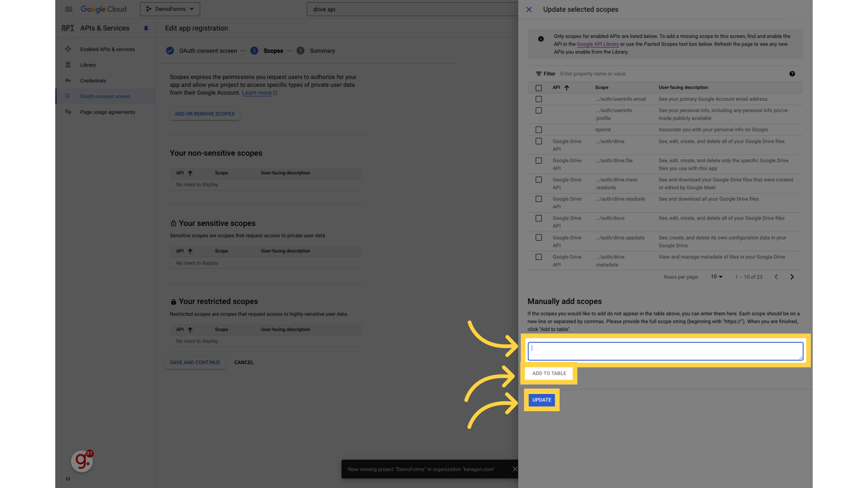Close the Update selected scopes panel
Image resolution: width=868 pixels, height=488 pixels.
tap(529, 9)
